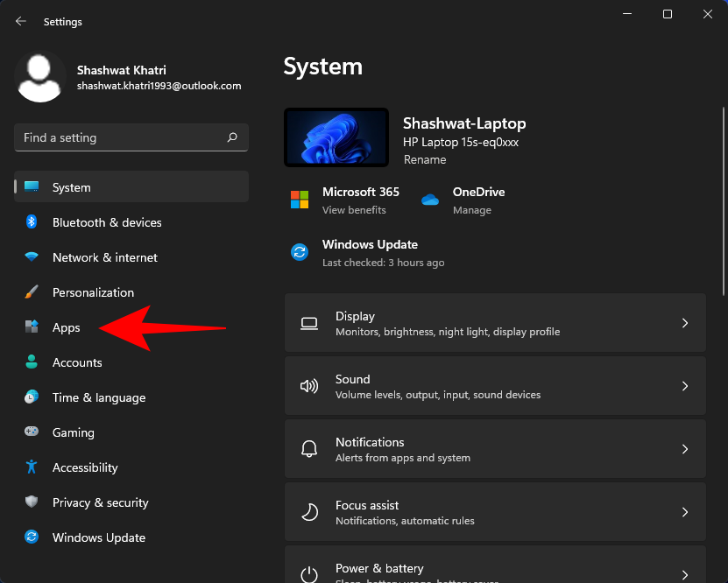The image size is (728, 583).
Task: Click the Privacy & security shield icon
Action: point(32,502)
